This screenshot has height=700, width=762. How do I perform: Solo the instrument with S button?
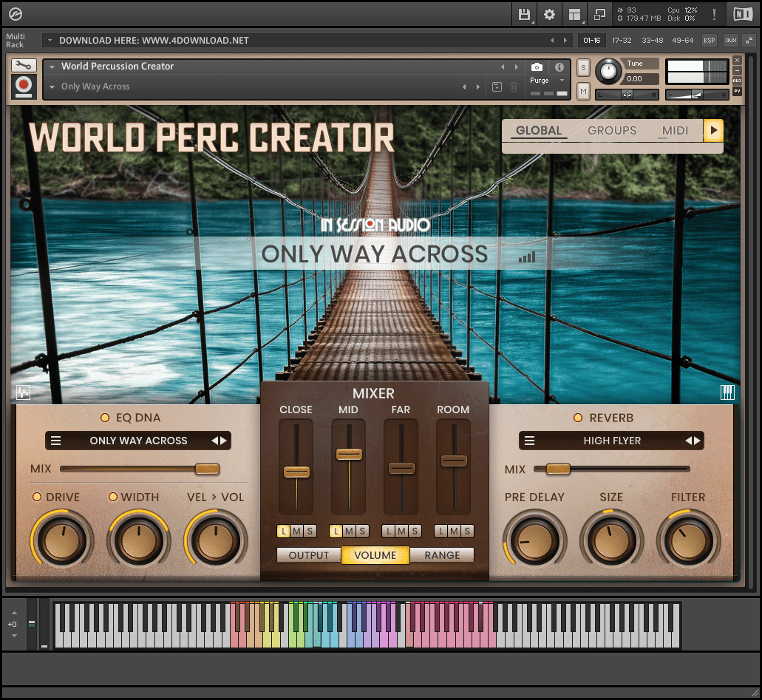[583, 67]
